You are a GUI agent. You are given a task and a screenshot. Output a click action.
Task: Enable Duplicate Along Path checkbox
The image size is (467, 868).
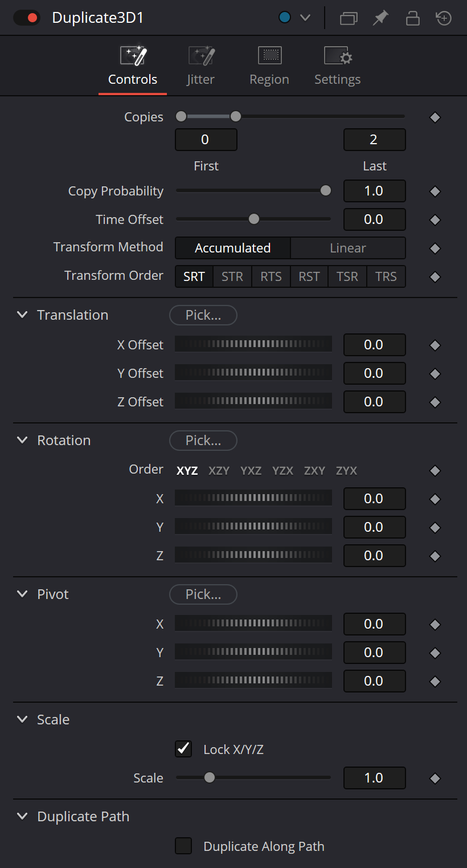183,846
